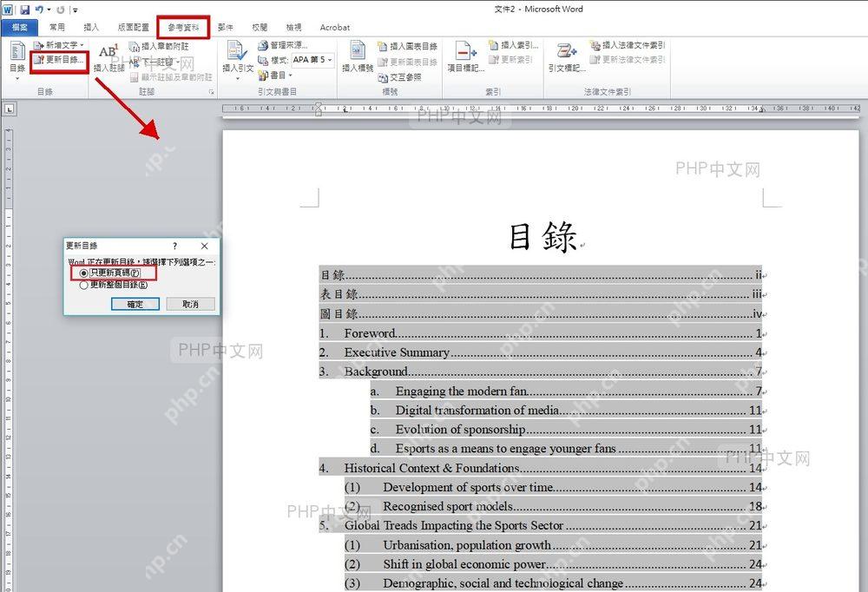868x592 pixels.
Task: Click 'Shift in global economic power' entry
Action: pos(553,563)
